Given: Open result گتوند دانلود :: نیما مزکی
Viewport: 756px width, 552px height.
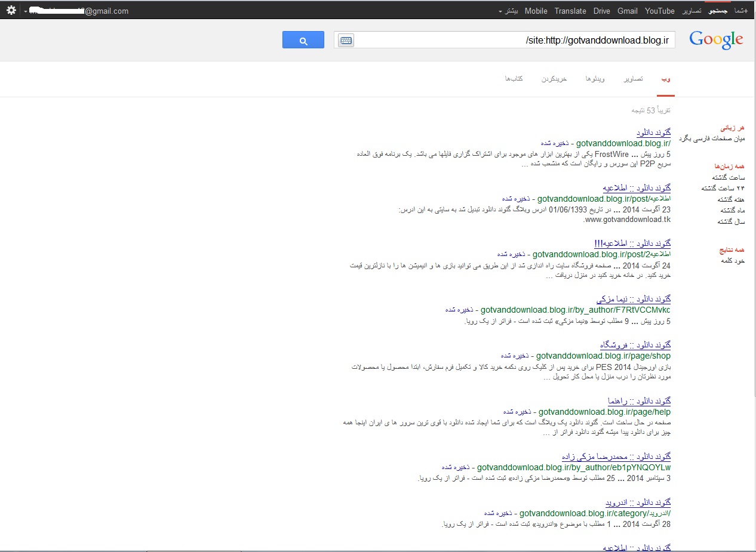Looking at the screenshot, I should [x=634, y=299].
